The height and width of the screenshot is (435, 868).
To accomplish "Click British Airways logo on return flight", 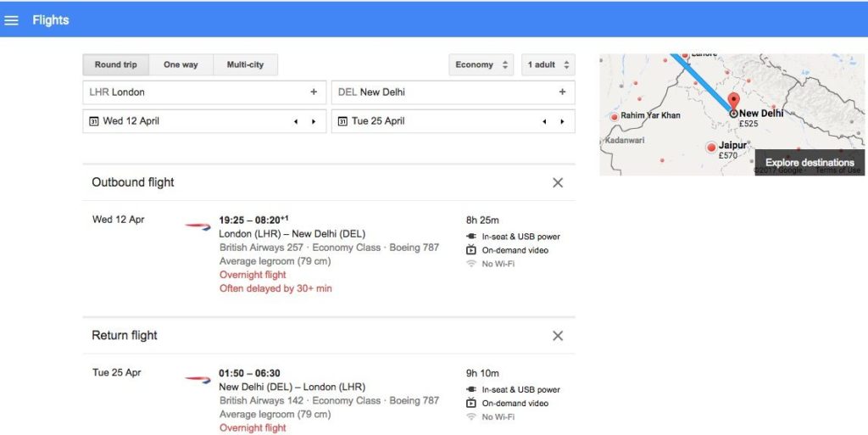I will 198,379.
